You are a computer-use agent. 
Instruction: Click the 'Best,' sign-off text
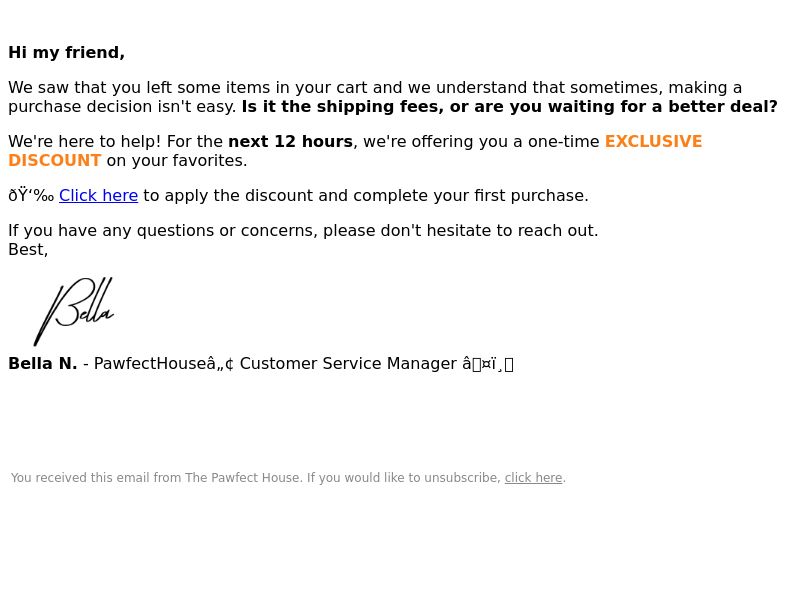(x=28, y=250)
